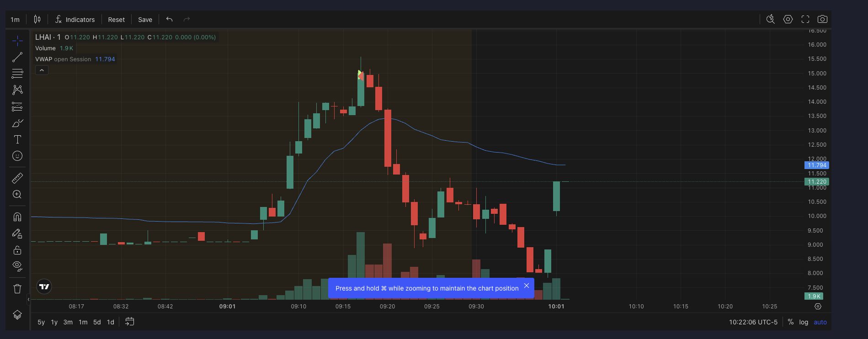Open the Indicators dialog
Screen dimensions: 868x339
(x=75, y=20)
